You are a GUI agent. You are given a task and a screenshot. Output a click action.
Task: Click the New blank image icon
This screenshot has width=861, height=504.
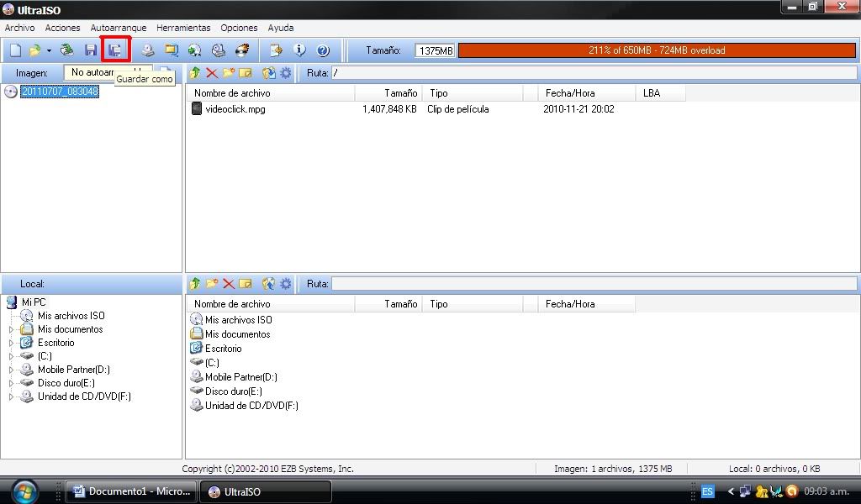[x=15, y=50]
